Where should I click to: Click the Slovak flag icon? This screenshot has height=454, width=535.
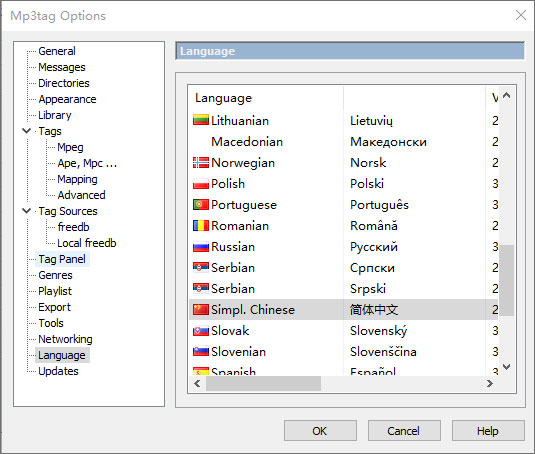[x=201, y=331]
